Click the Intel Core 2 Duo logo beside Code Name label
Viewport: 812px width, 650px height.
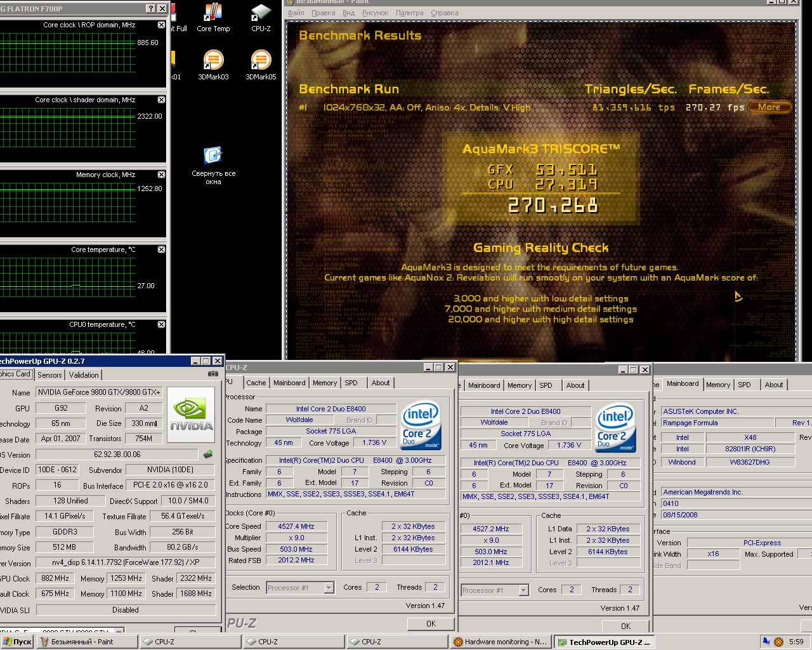pos(421,425)
